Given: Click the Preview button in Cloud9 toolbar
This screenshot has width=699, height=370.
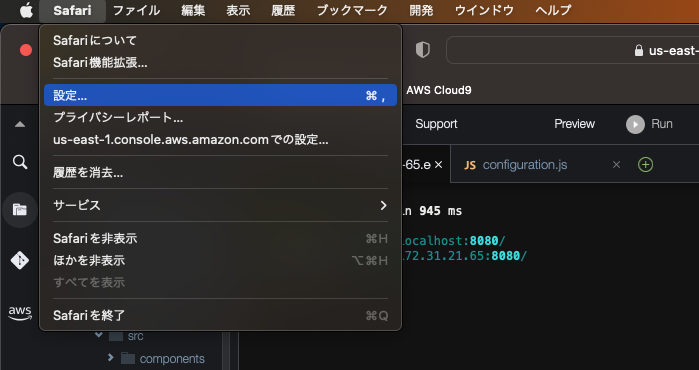Looking at the screenshot, I should point(574,124).
